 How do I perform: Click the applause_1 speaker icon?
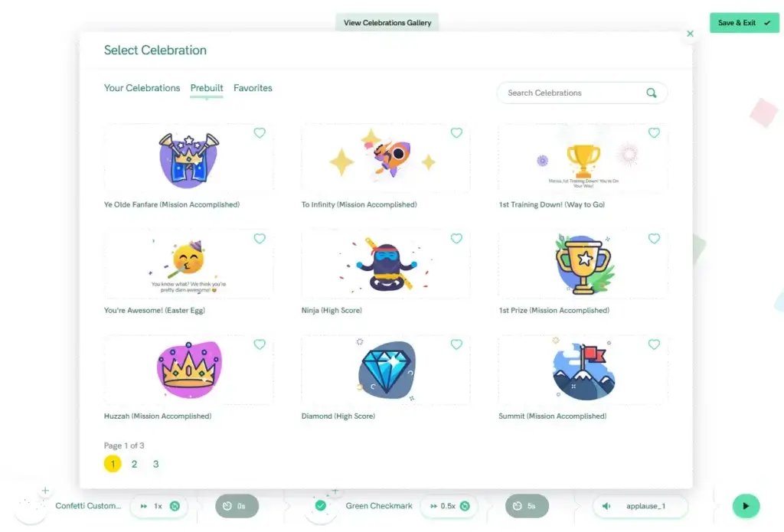(606, 506)
